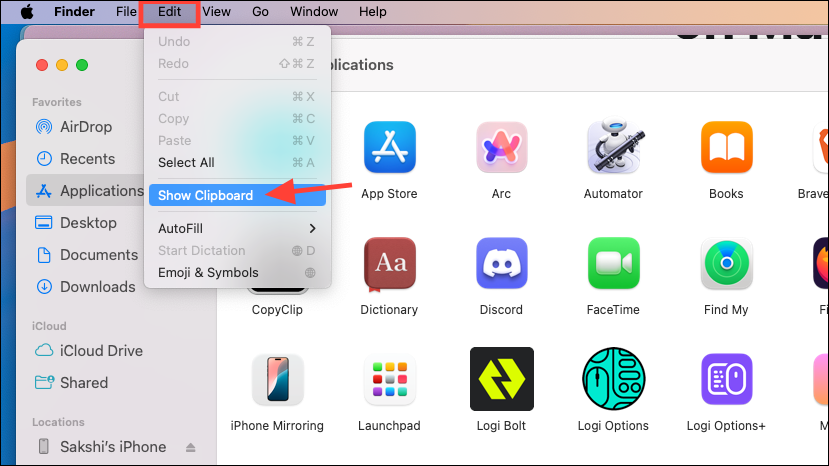Launch the Discord app icon
Viewport: 829px width, 466px height.
point(501,263)
